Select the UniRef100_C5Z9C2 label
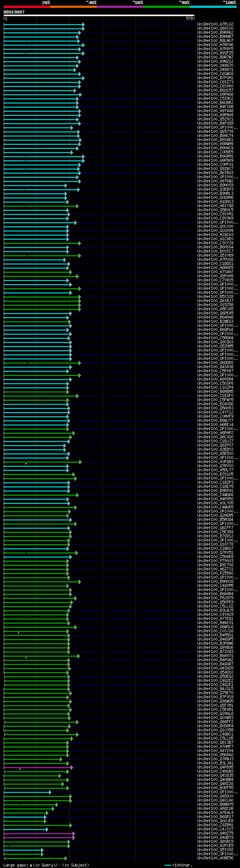This screenshot has width=240, height=868. pos(215,99)
